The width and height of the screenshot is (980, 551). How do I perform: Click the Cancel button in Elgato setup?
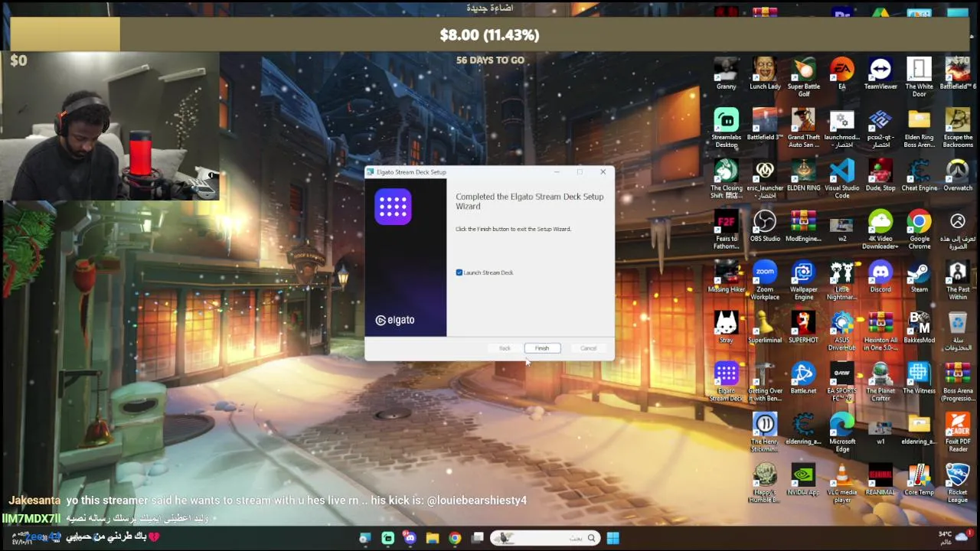588,348
